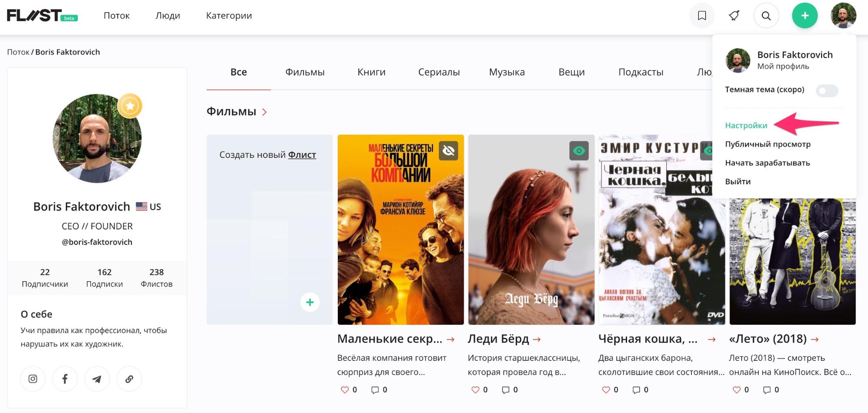868x413 pixels.
Task: Select Настройки in profile menu
Action: point(746,125)
